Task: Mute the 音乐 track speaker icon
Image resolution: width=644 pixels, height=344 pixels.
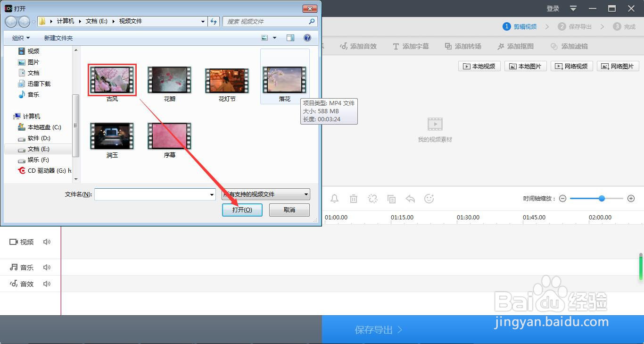Action: (x=47, y=267)
